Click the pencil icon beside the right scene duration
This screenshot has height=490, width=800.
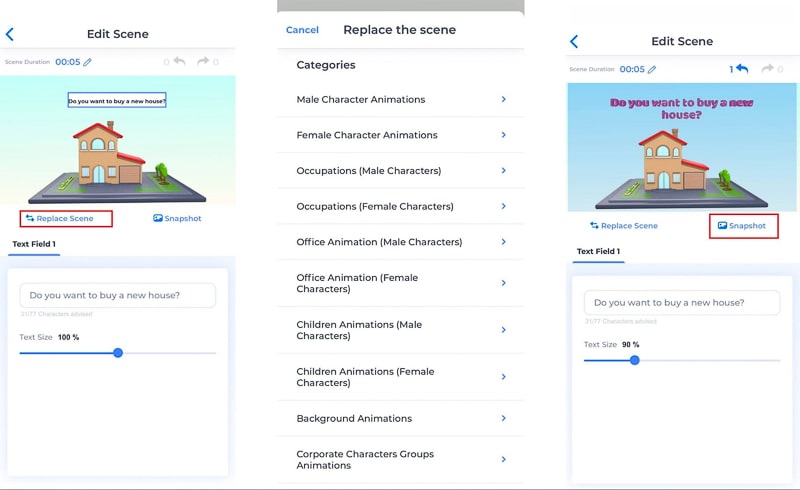[x=652, y=69]
